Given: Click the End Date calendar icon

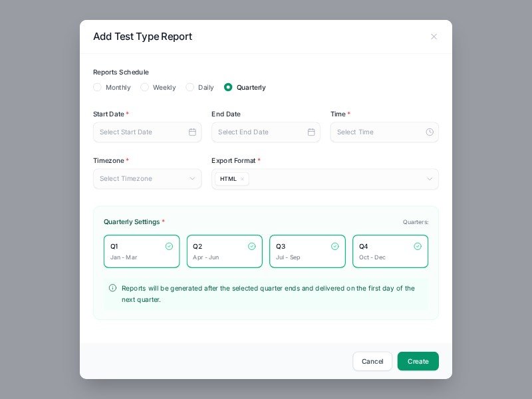Looking at the screenshot, I should pos(311,132).
